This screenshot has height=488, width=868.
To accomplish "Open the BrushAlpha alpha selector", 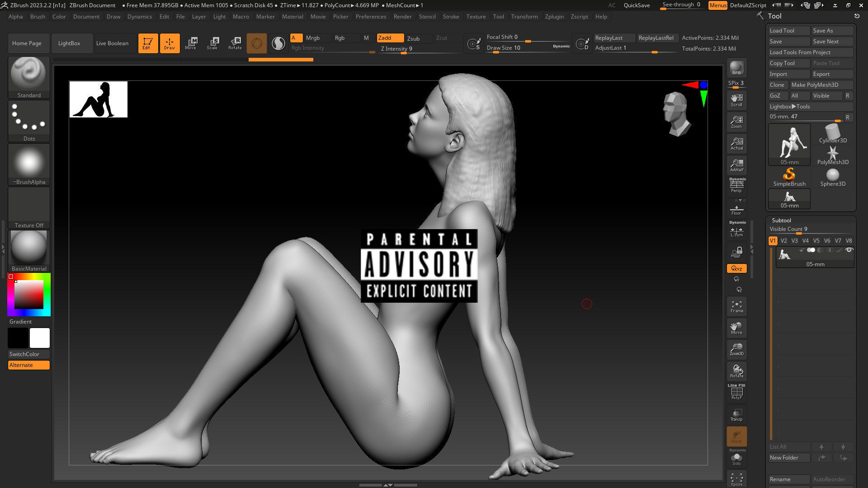I will tap(29, 164).
